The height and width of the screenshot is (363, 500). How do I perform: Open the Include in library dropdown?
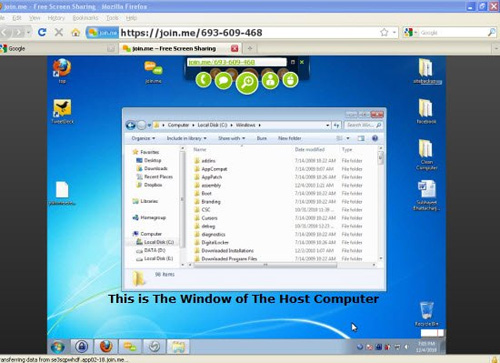(x=187, y=138)
